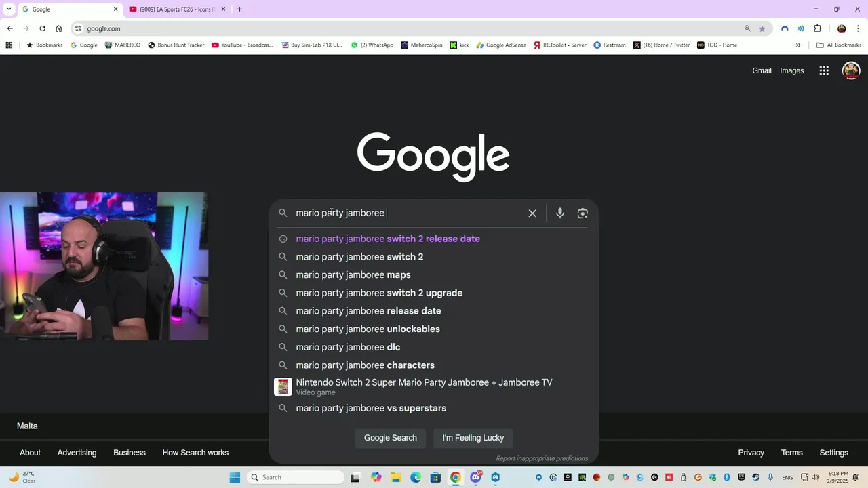Open the kick bookmark
This screenshot has height=488, width=868.
tap(459, 45)
